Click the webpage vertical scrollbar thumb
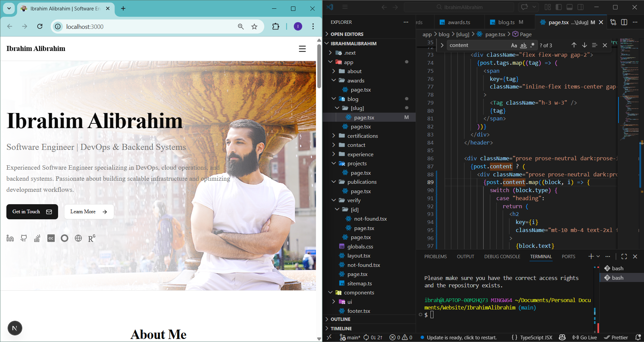Image resolution: width=644 pixels, height=342 pixels. point(319,65)
